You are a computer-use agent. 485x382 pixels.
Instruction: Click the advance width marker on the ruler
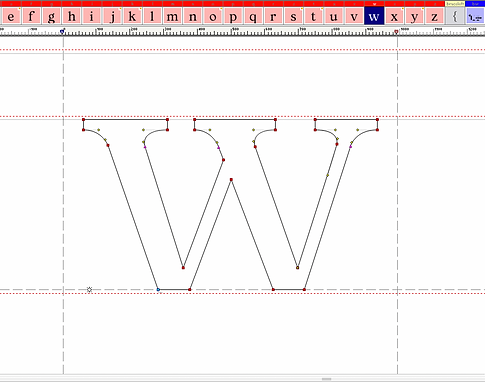(396, 32)
